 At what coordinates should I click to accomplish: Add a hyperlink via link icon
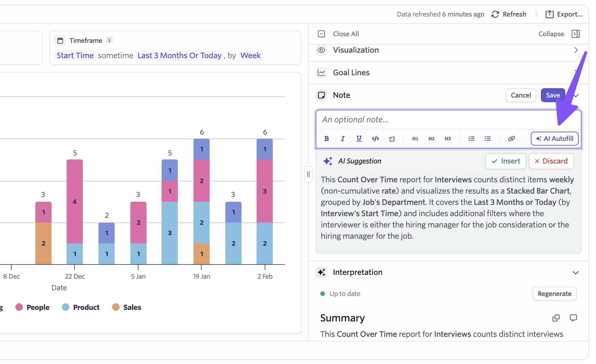(x=511, y=139)
